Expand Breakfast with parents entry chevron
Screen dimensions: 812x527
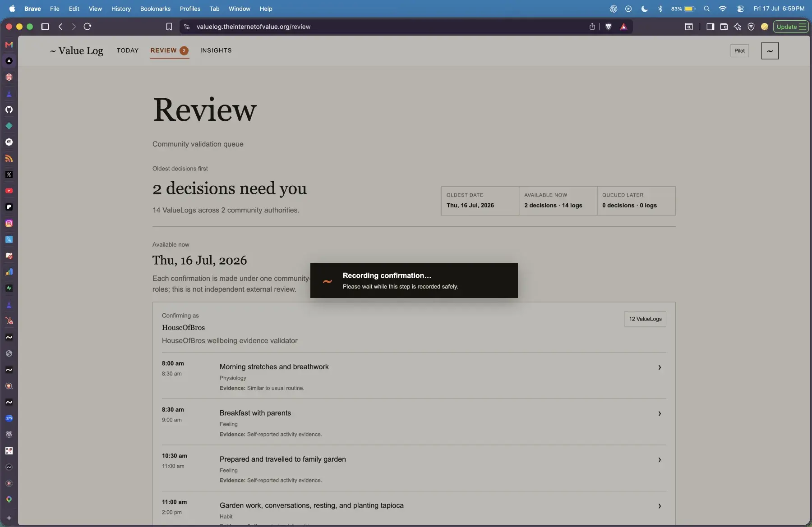tap(660, 413)
